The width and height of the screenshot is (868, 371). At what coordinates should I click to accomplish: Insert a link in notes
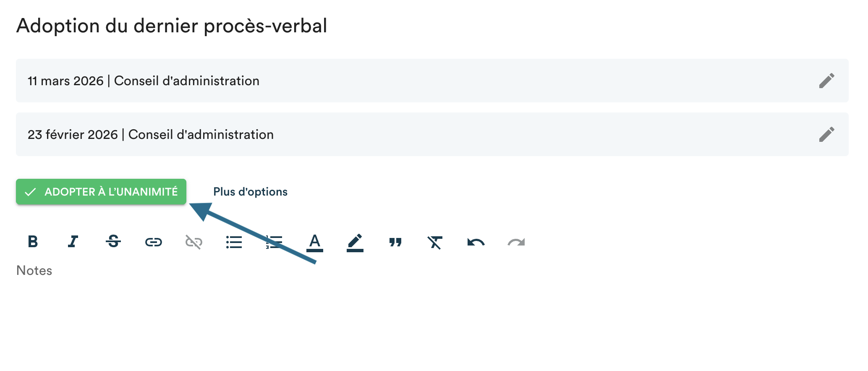point(154,242)
